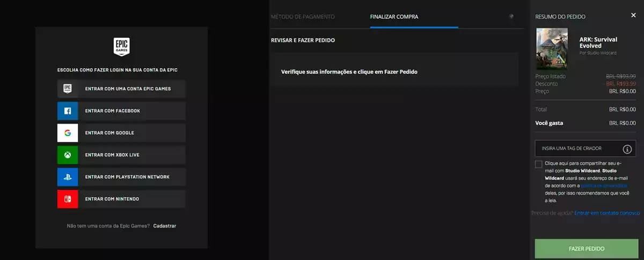
Task: Click the Epic Games account login icon
Action: pyautogui.click(x=68, y=89)
